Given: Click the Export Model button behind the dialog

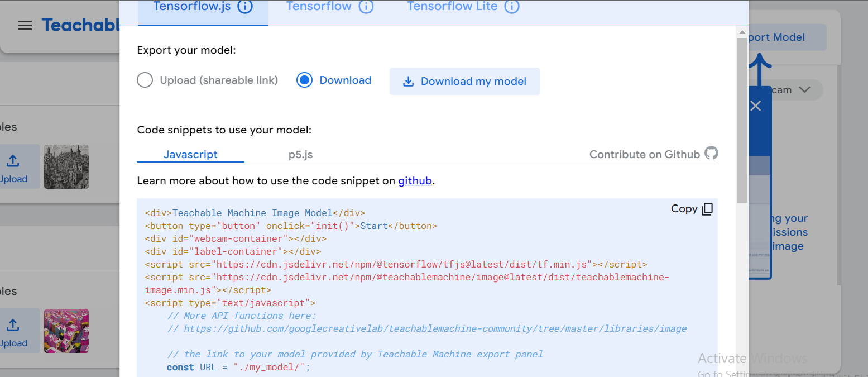Looking at the screenshot, I should click(x=787, y=37).
